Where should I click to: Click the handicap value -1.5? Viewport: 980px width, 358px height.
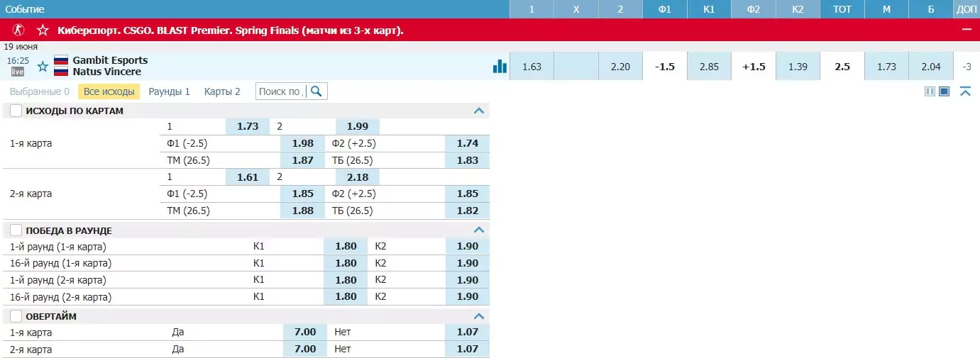pos(665,67)
